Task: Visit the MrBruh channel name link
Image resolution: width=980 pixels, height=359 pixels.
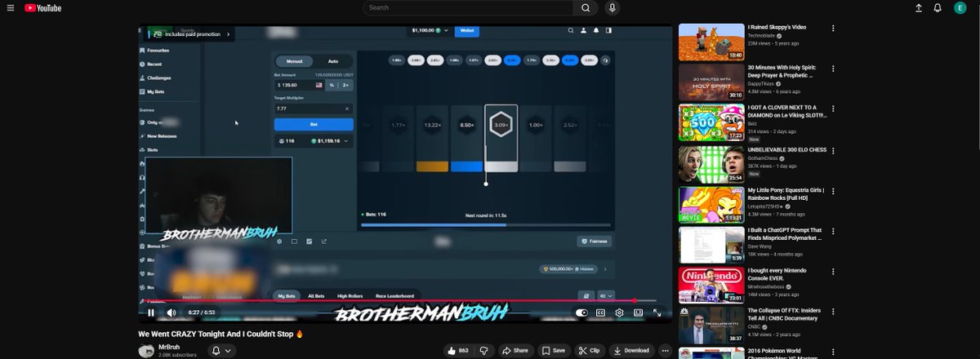Action: [x=171, y=348]
